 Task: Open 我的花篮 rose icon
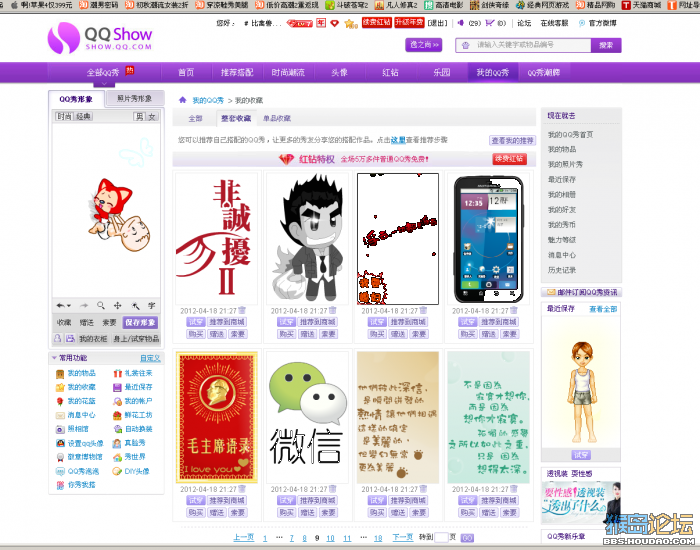pos(60,401)
